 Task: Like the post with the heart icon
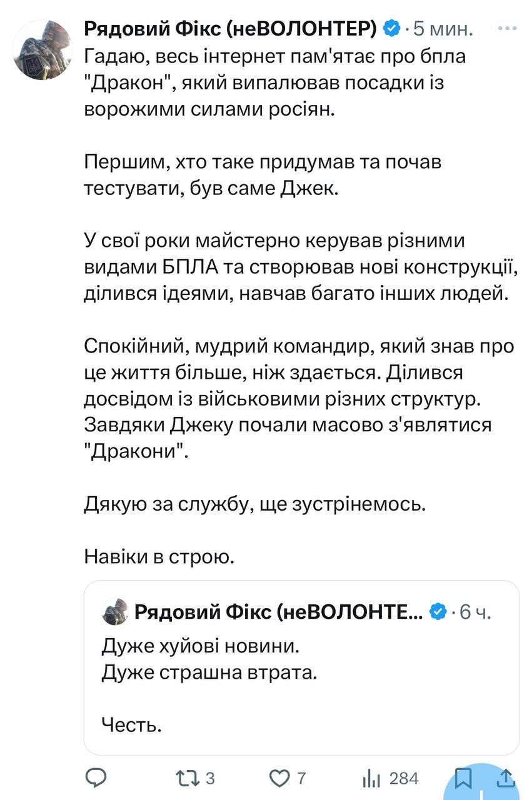pyautogui.click(x=279, y=778)
